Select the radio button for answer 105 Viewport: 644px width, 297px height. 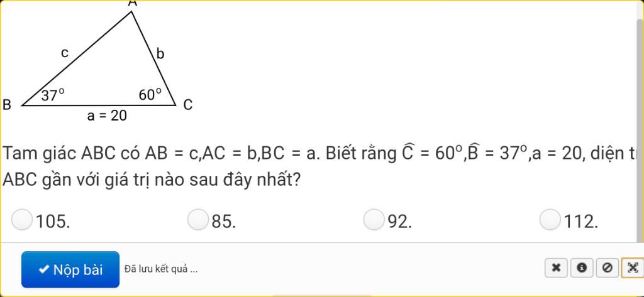point(22,220)
